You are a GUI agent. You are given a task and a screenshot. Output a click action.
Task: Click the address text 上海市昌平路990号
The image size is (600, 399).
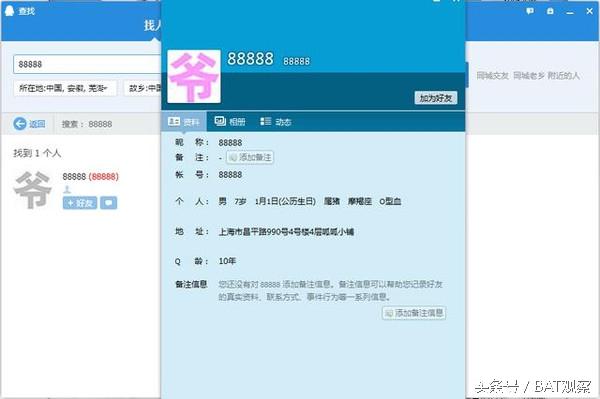pos(286,231)
